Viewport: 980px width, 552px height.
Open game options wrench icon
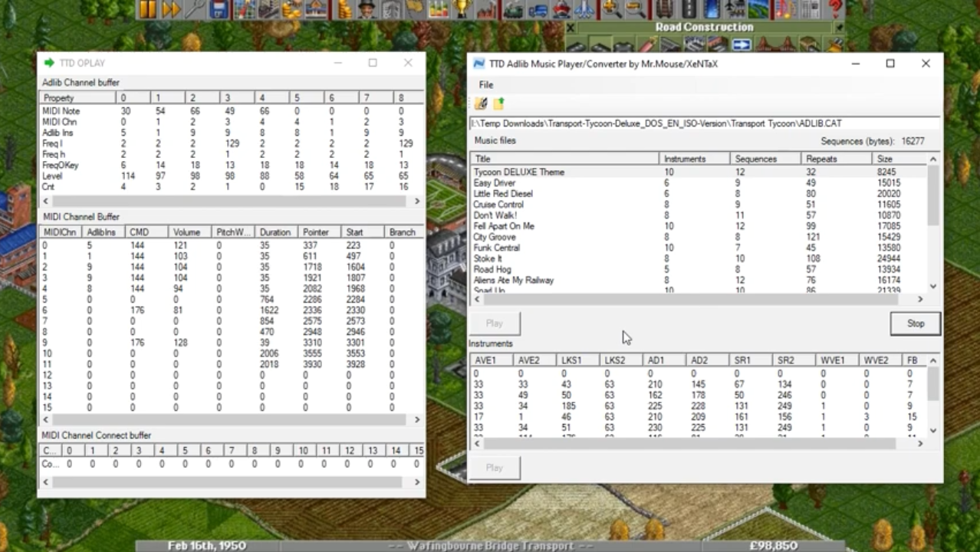[x=196, y=9]
